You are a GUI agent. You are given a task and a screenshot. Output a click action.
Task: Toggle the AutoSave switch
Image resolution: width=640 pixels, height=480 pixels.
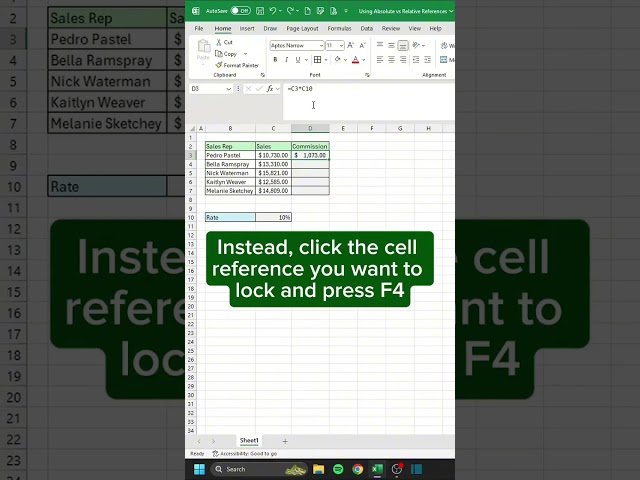point(240,11)
